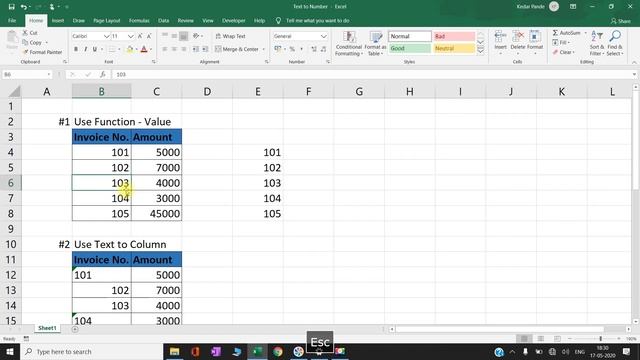Viewport: 640px width, 360px height.
Task: Apply the red font color A
Action: pyautogui.click(x=144, y=49)
